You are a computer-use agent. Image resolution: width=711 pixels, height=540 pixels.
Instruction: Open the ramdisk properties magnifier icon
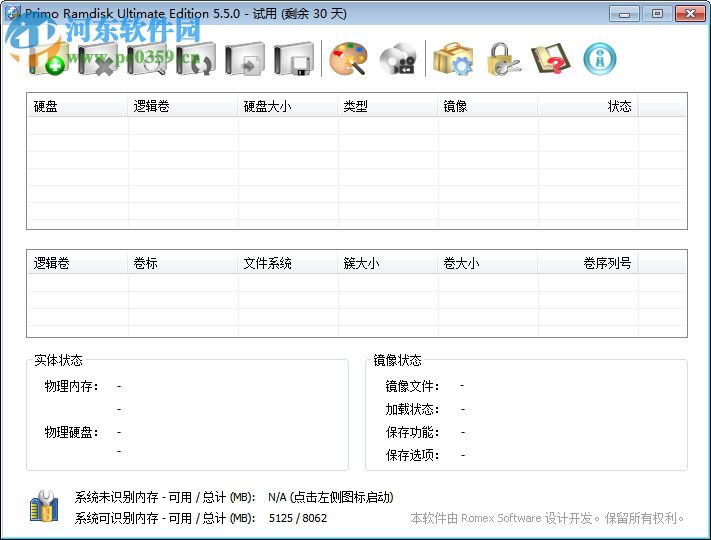[146, 58]
